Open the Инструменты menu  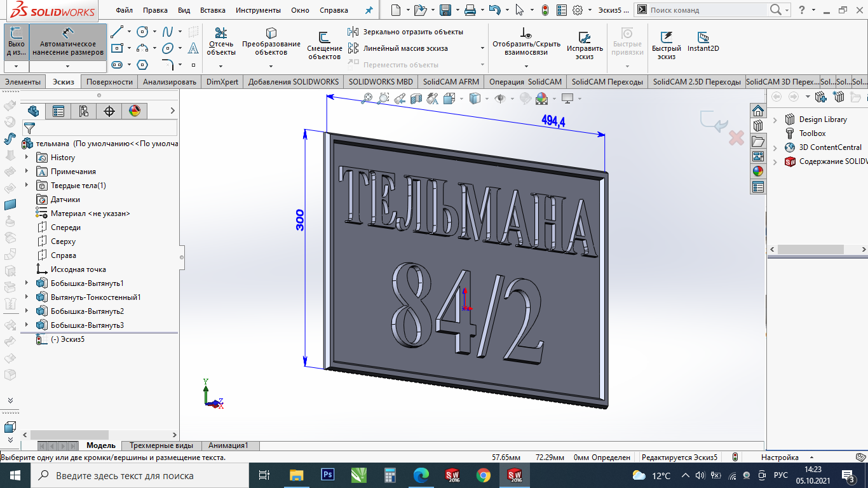tap(258, 10)
